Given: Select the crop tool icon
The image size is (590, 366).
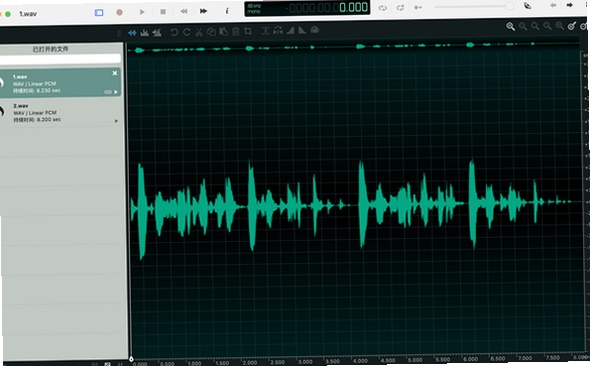Looking at the screenshot, I should click(248, 31).
